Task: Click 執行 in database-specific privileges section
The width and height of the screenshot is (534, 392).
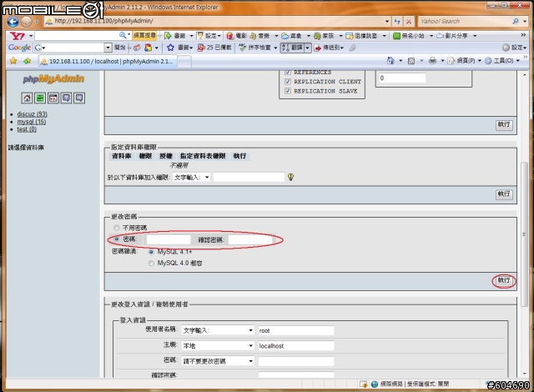Action: pos(504,194)
